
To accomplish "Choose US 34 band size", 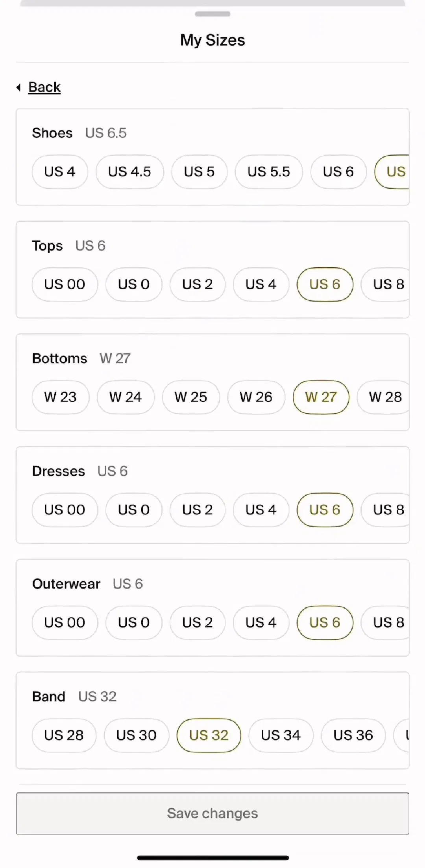I will (281, 735).
